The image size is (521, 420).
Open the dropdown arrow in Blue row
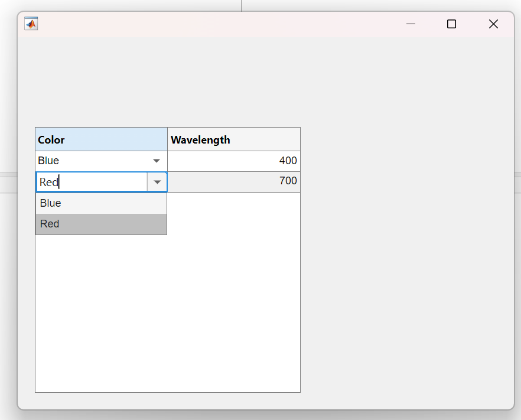coord(156,161)
